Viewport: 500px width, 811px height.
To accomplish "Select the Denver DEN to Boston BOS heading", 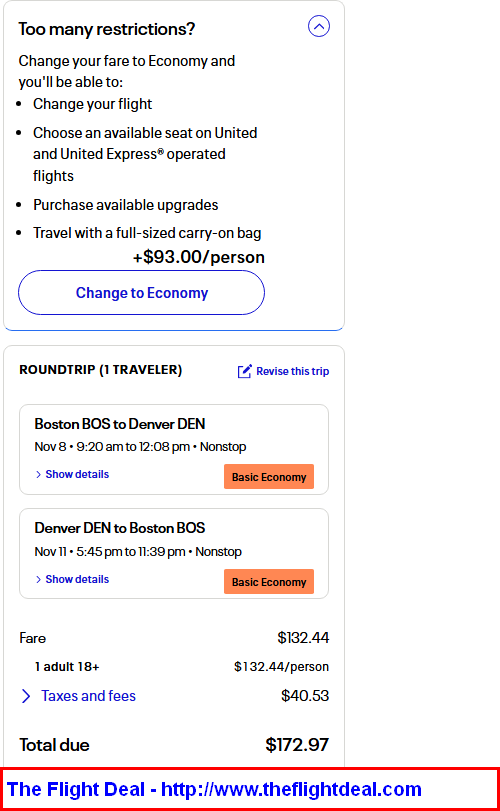I will [x=120, y=528].
